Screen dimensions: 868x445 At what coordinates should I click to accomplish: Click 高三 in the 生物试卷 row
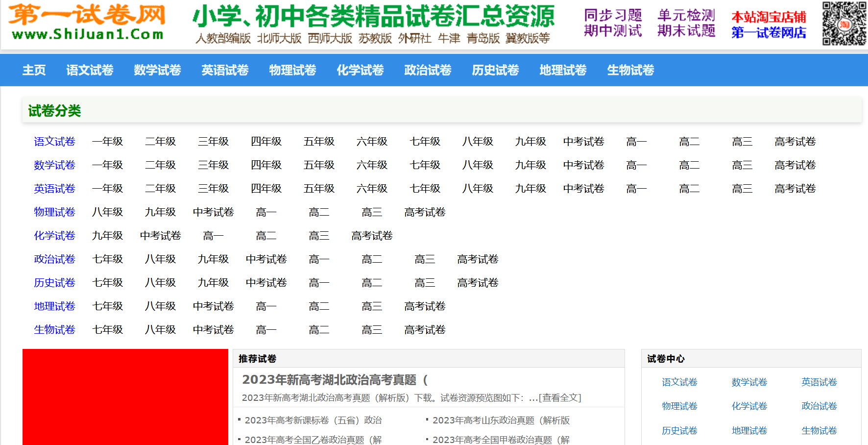click(x=372, y=330)
